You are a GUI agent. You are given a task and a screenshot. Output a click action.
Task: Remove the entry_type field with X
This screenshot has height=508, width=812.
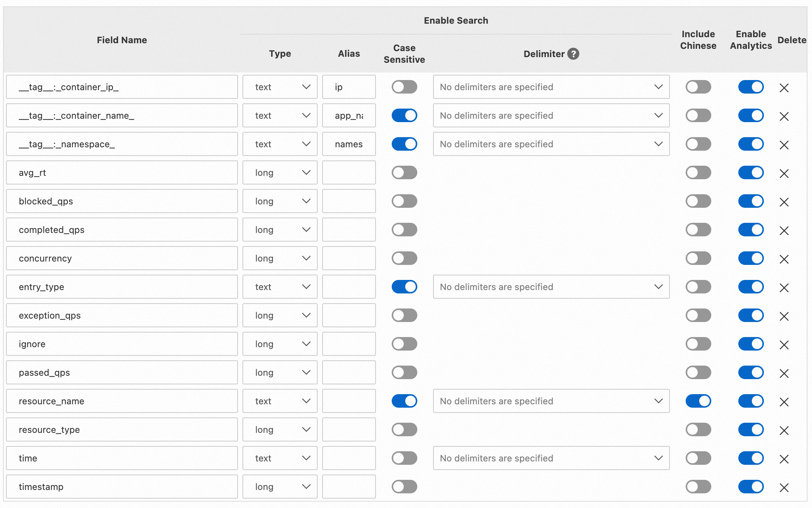coord(784,287)
